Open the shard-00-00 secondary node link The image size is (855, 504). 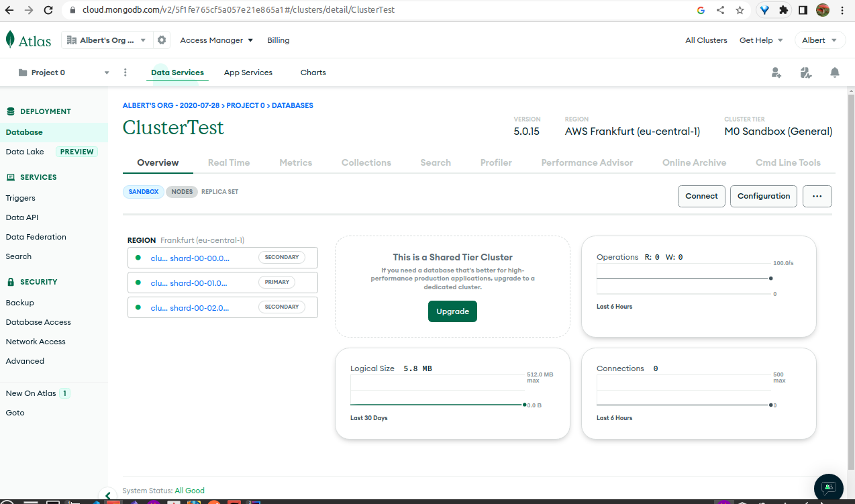tap(190, 258)
